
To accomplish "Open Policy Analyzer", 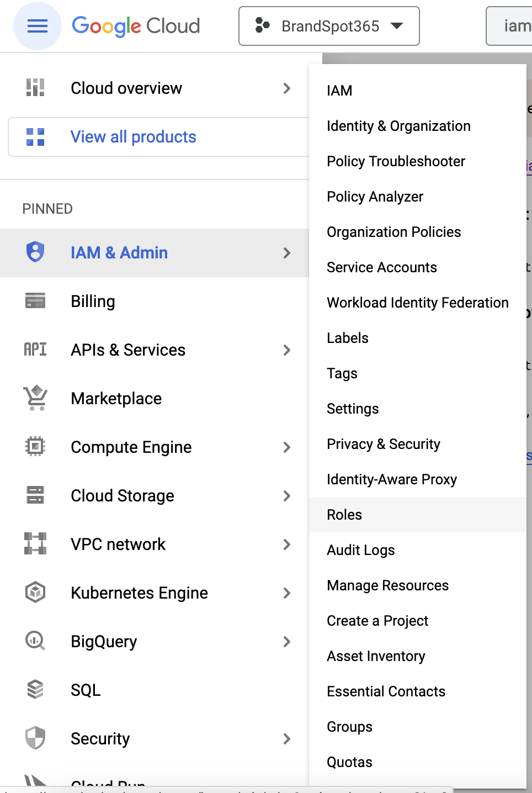I will coord(417,197).
